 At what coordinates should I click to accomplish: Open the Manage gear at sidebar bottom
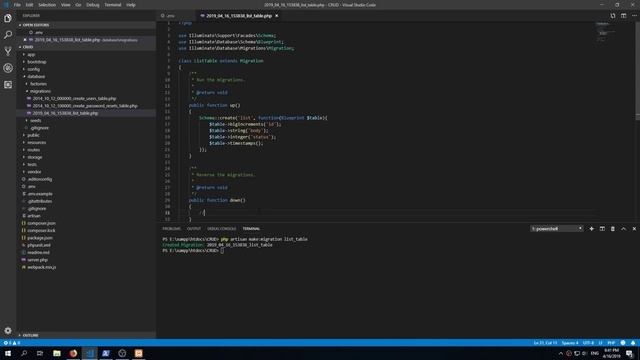pyautogui.click(x=8, y=330)
